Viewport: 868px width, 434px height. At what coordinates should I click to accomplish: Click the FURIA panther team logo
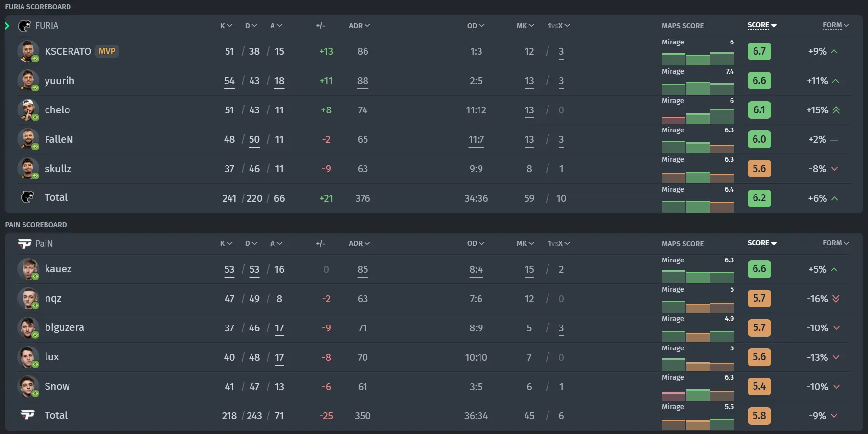24,26
